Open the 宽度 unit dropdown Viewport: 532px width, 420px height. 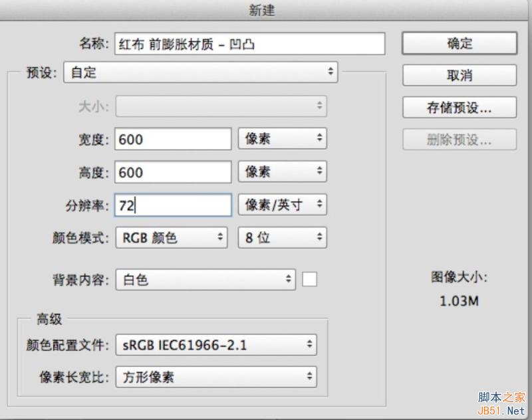282,138
